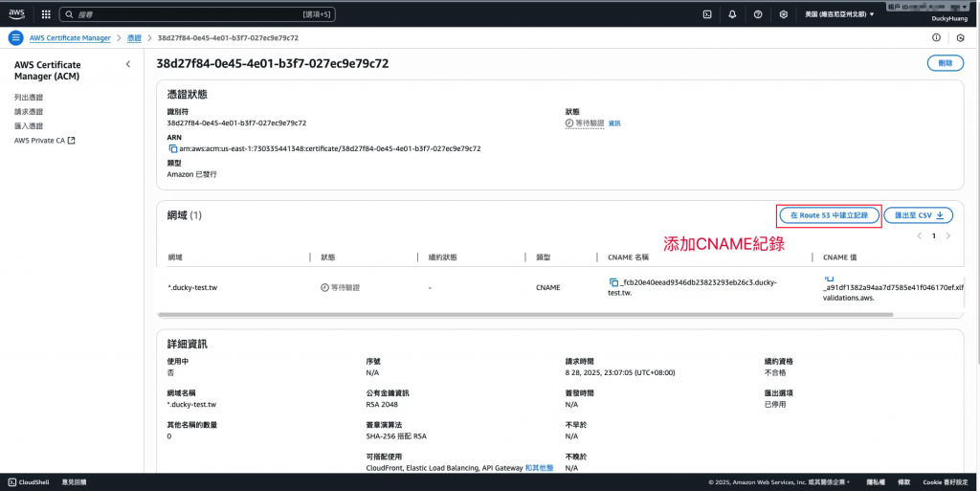Click the 請求時間 value 8 28, 2025
Image resolution: width=980 pixels, height=491 pixels.
620,373
